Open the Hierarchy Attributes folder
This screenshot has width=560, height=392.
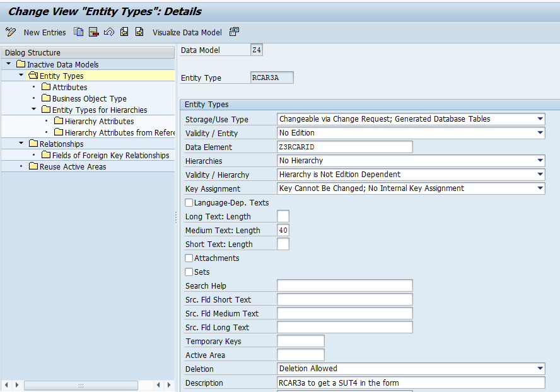coord(94,122)
